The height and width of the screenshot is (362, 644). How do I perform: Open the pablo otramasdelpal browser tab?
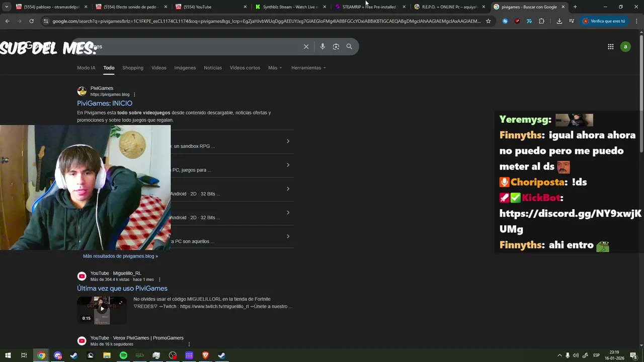coord(51,7)
